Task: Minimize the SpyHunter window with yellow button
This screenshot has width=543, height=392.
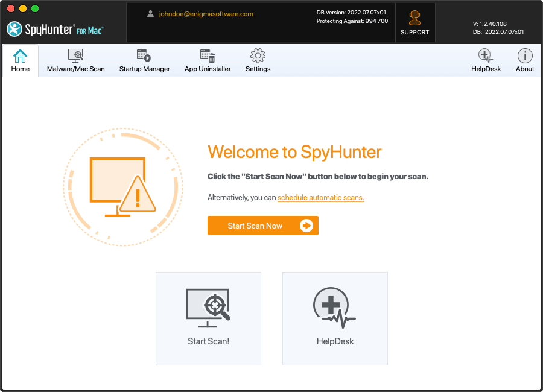Action: 23,9
